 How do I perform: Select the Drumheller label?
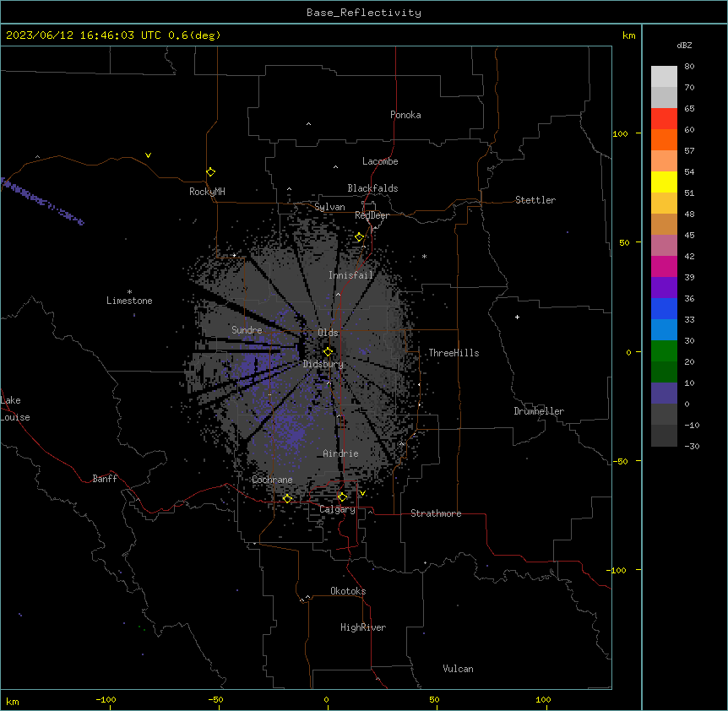tap(539, 411)
